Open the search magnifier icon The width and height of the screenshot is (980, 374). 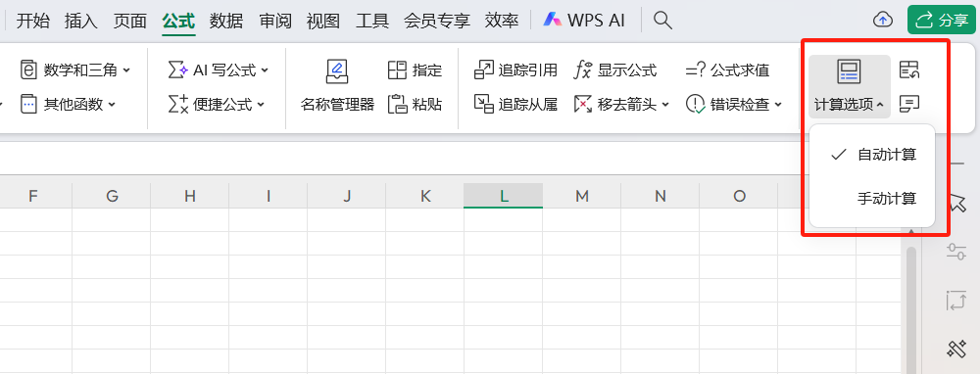662,21
